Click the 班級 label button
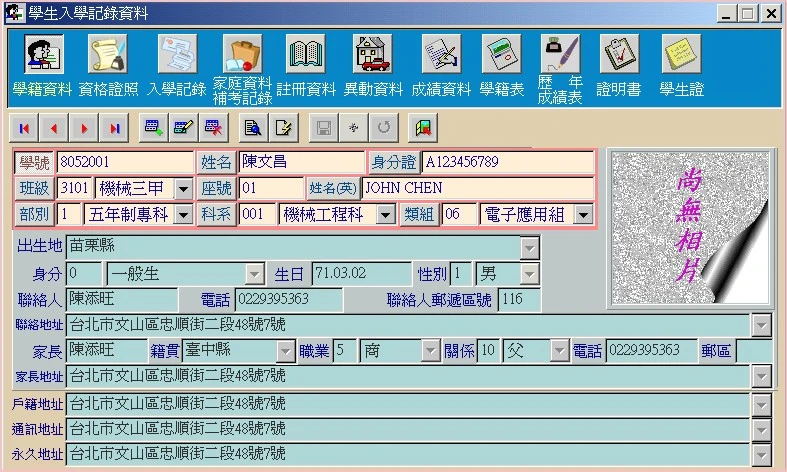Image resolution: width=787 pixels, height=472 pixels. pyautogui.click(x=34, y=188)
